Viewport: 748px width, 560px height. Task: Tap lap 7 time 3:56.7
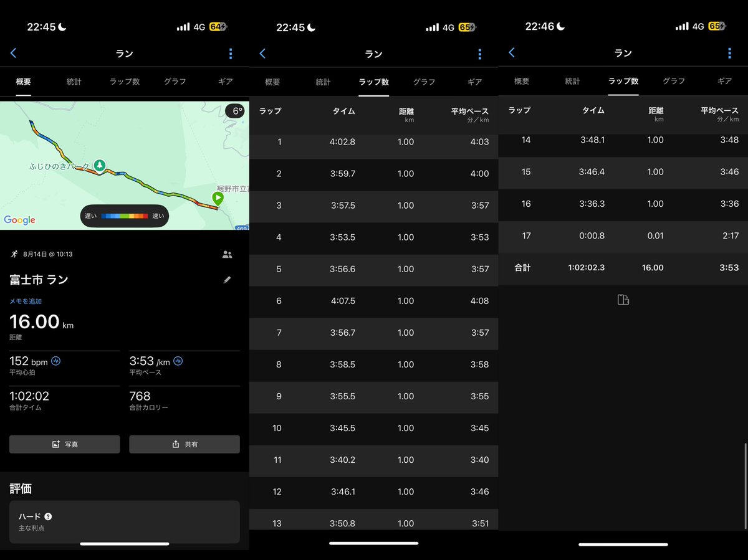[343, 332]
